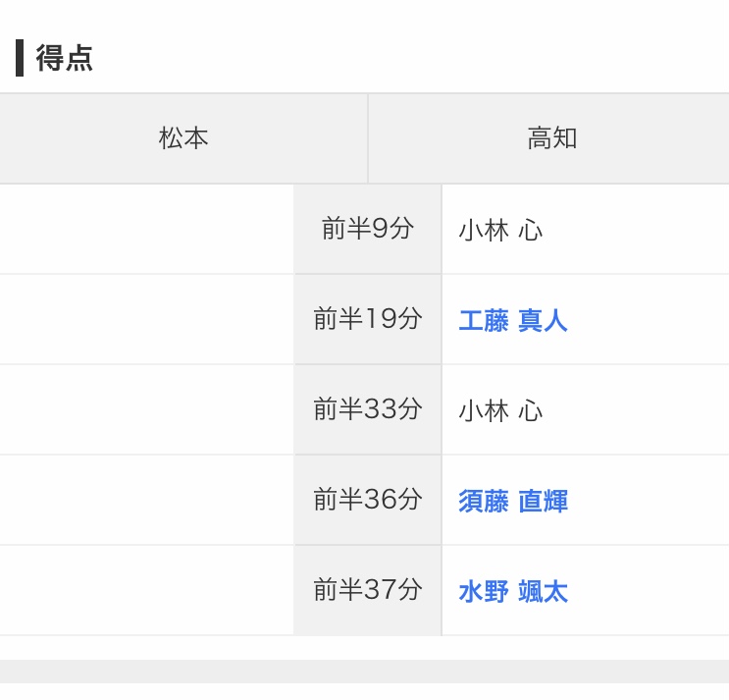Select the 前半33分 time cell

coord(367,409)
